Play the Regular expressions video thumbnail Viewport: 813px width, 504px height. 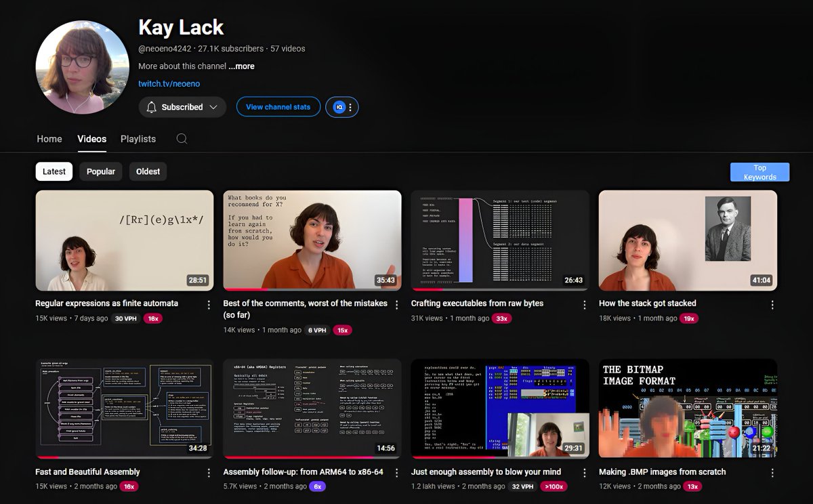[125, 240]
